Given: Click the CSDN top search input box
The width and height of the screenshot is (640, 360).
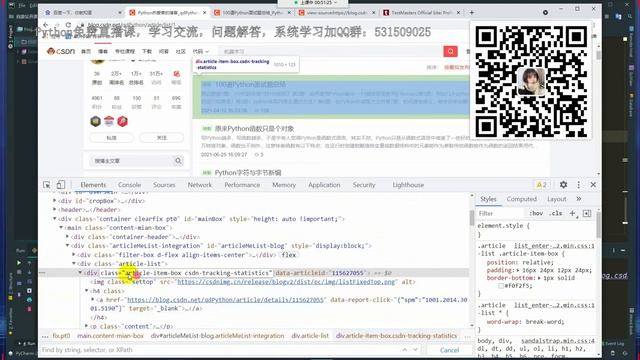Looking at the screenshot, I should click(x=331, y=51).
